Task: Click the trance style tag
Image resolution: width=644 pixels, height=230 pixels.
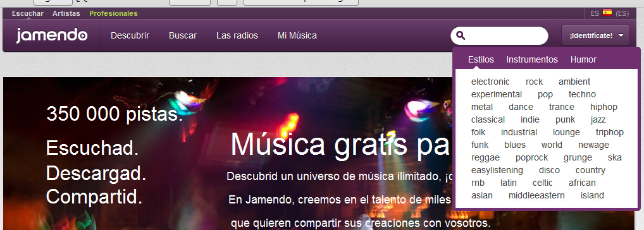Action: [562, 107]
